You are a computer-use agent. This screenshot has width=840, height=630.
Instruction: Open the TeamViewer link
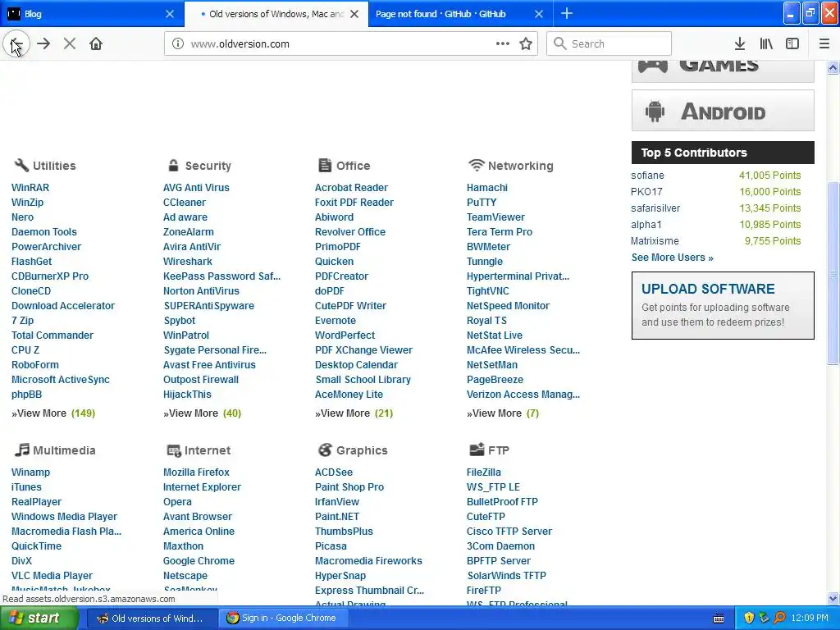[x=495, y=217]
